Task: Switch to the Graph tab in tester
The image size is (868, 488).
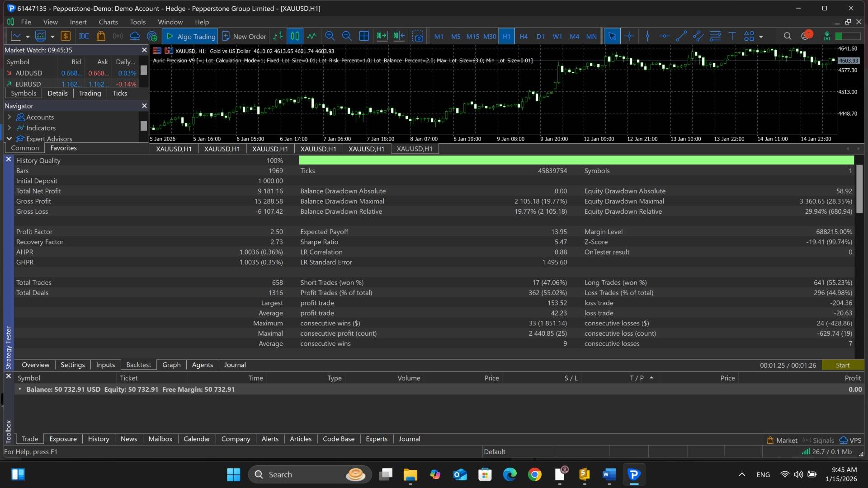Action: tap(171, 365)
